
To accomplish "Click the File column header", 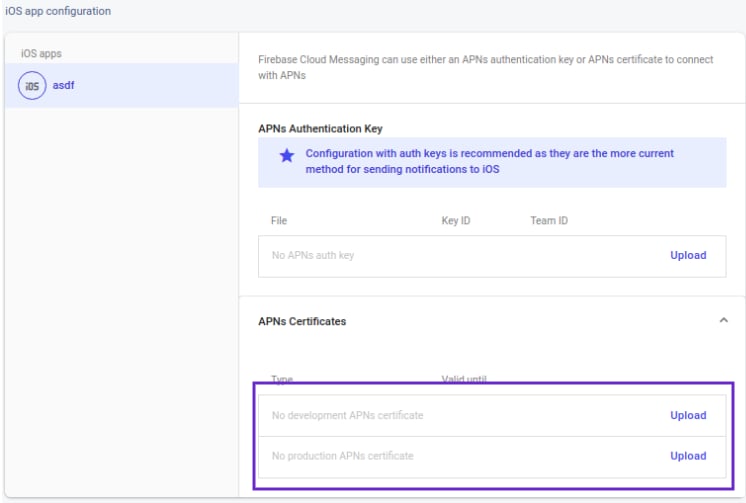I will [x=279, y=220].
